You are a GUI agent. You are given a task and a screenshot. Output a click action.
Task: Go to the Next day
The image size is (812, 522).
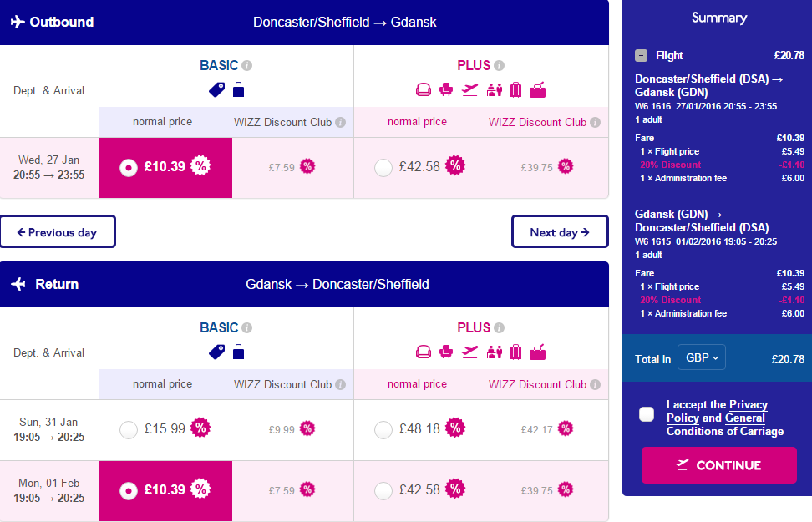pos(560,232)
